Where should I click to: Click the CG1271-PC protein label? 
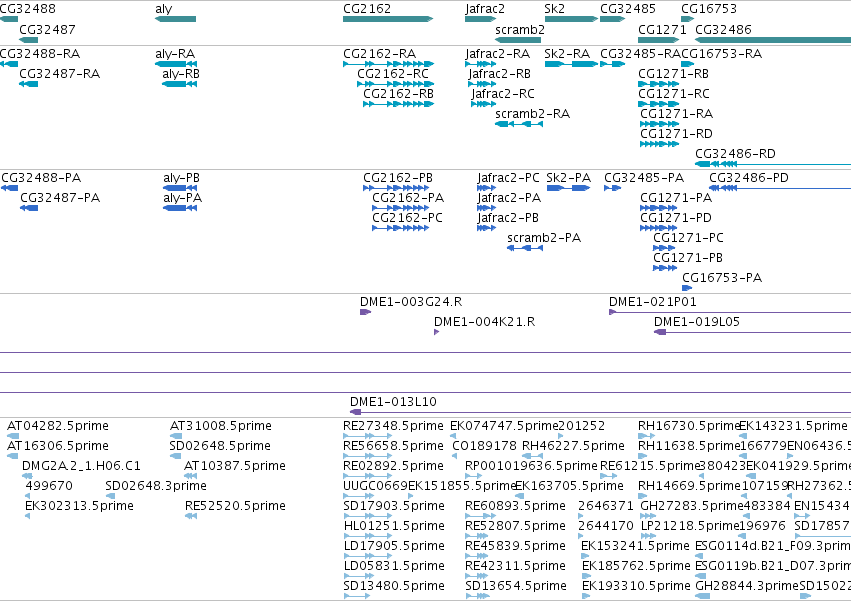coord(688,238)
